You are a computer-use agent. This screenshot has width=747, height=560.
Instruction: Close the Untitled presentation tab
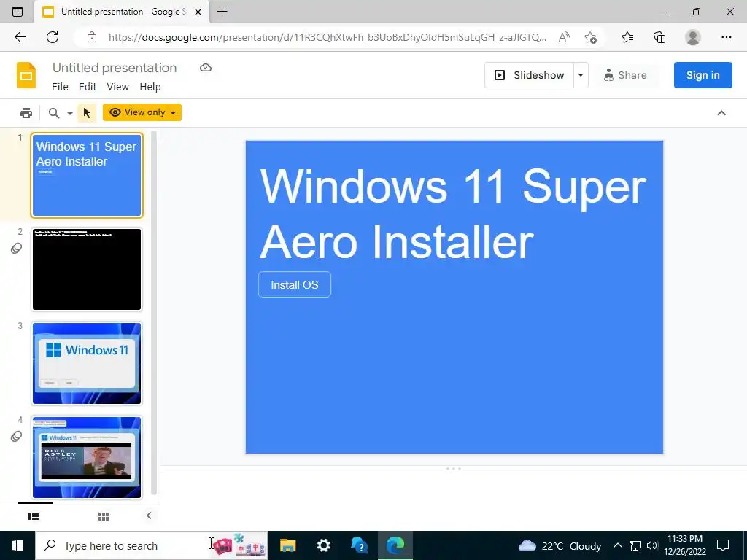(x=198, y=12)
